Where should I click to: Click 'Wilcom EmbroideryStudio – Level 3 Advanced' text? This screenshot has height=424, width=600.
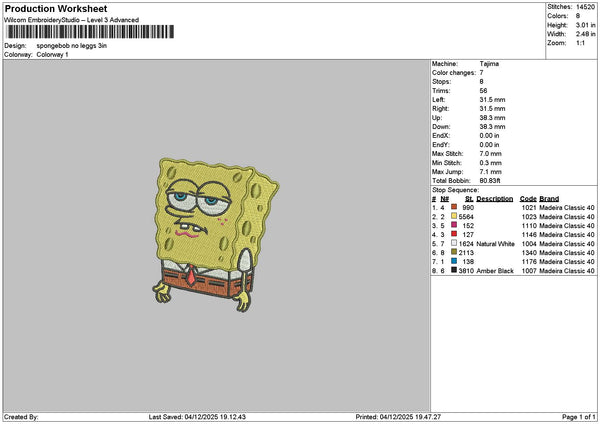[x=72, y=20]
